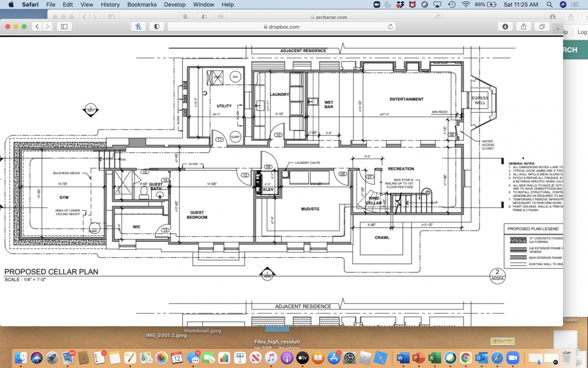Image resolution: width=588 pixels, height=368 pixels.
Task: Open Spotlight search from the menu bar
Action: [549, 5]
